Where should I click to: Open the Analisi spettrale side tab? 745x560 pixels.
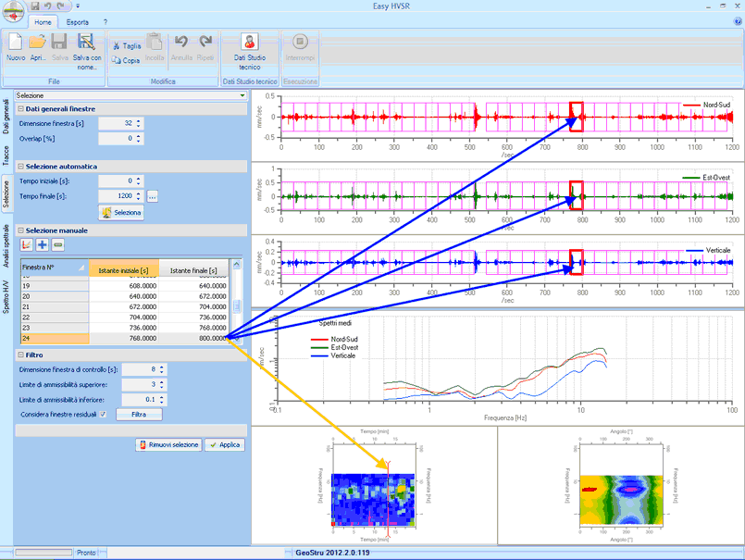pos(6,246)
